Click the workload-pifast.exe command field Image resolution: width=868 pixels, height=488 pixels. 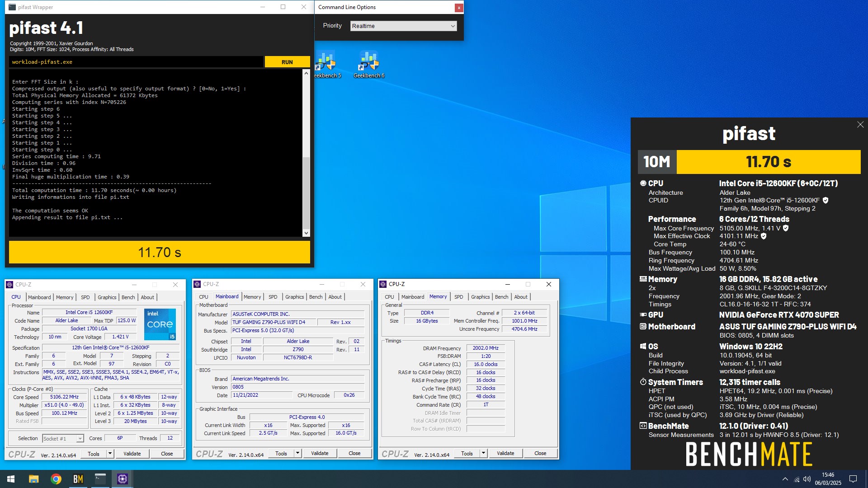coord(136,62)
